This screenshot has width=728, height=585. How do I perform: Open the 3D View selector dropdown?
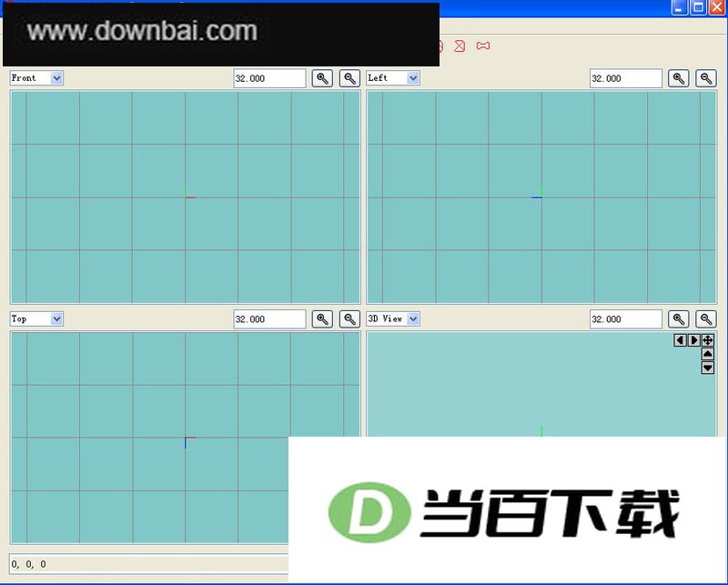(x=393, y=319)
